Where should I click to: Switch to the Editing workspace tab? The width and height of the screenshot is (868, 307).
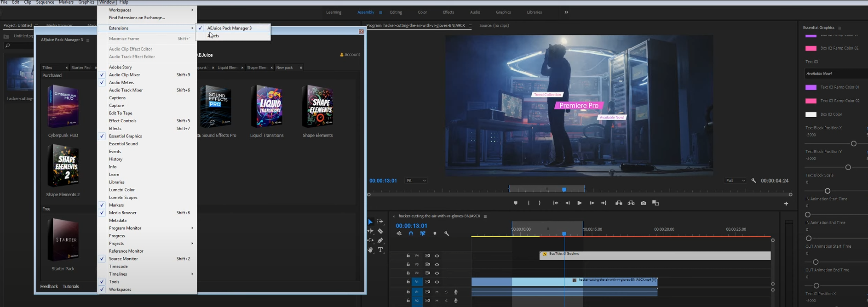click(x=396, y=12)
